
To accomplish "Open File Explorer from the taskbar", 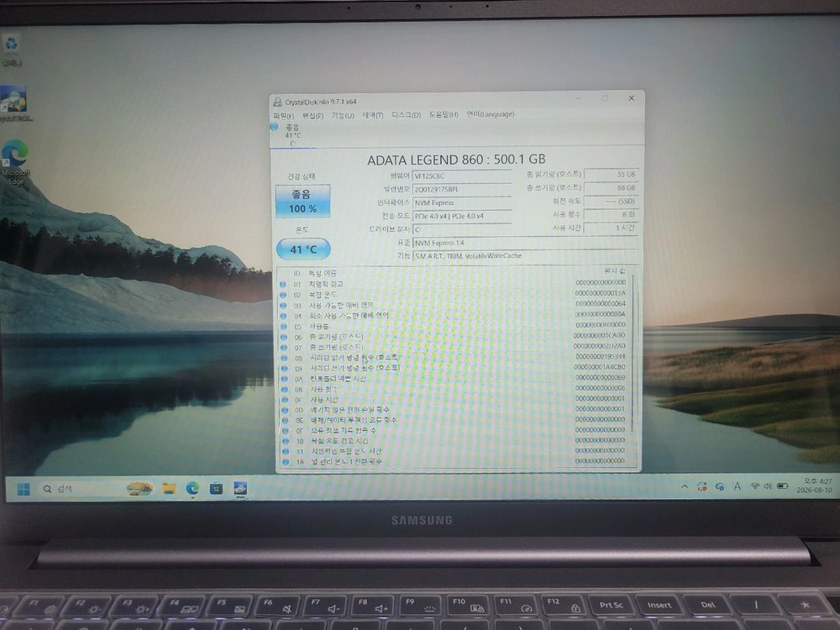I will click(170, 489).
